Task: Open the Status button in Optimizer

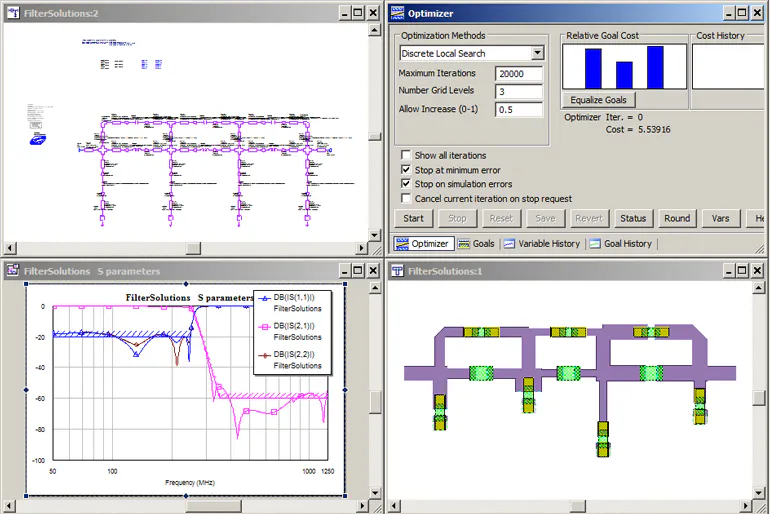Action: click(633, 218)
